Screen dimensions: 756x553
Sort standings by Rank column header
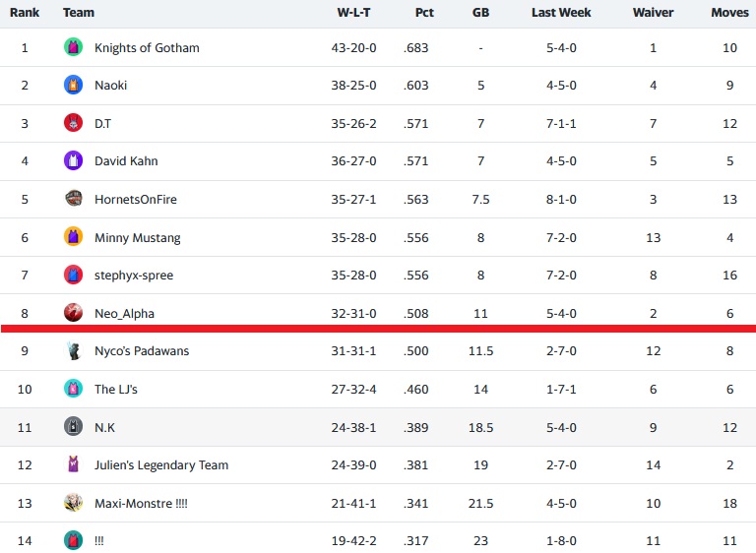pyautogui.click(x=25, y=13)
